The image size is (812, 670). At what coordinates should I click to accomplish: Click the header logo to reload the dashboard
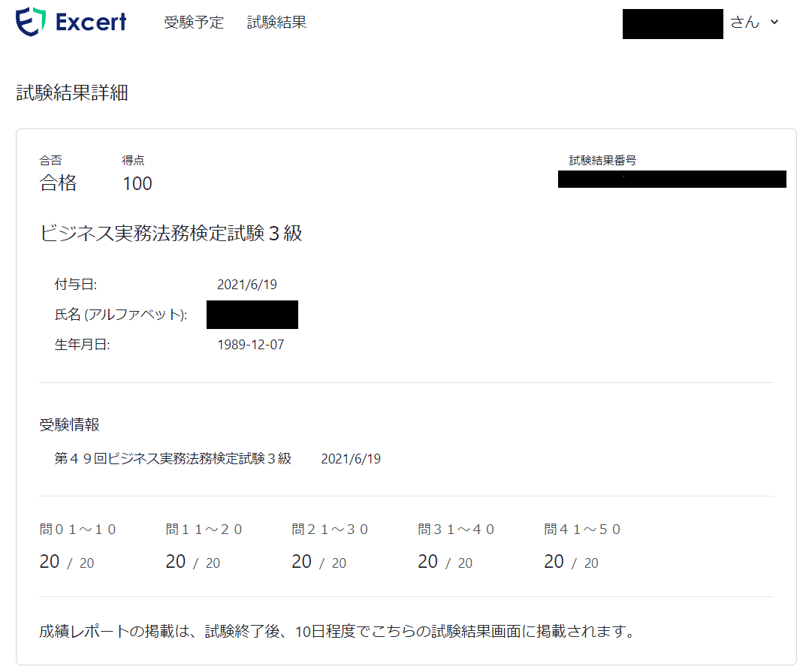(71, 22)
